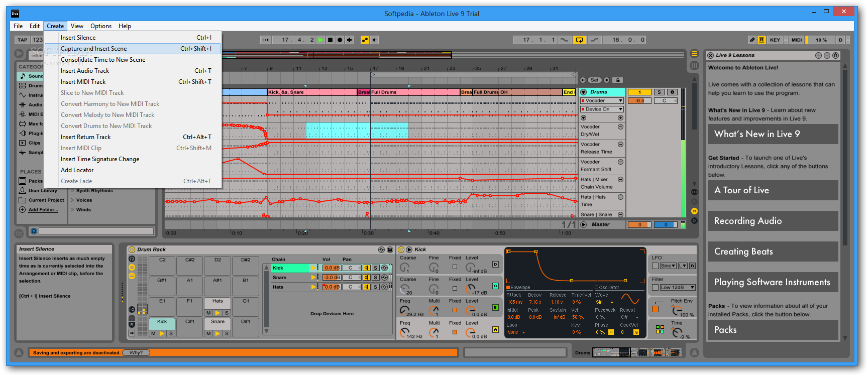The image size is (868, 376).
Task: Click Drum Rack Hot-Swap Presets icon
Action: tap(381, 249)
